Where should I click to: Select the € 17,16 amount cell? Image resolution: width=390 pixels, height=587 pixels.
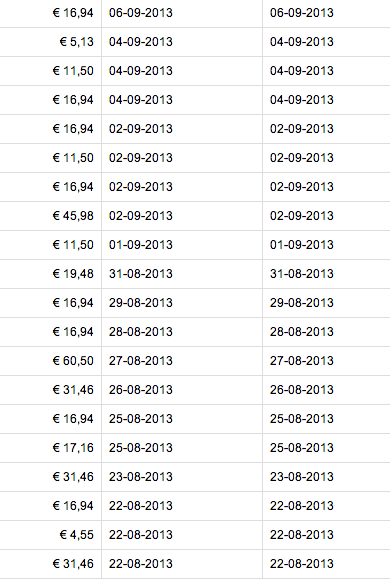tap(51, 448)
